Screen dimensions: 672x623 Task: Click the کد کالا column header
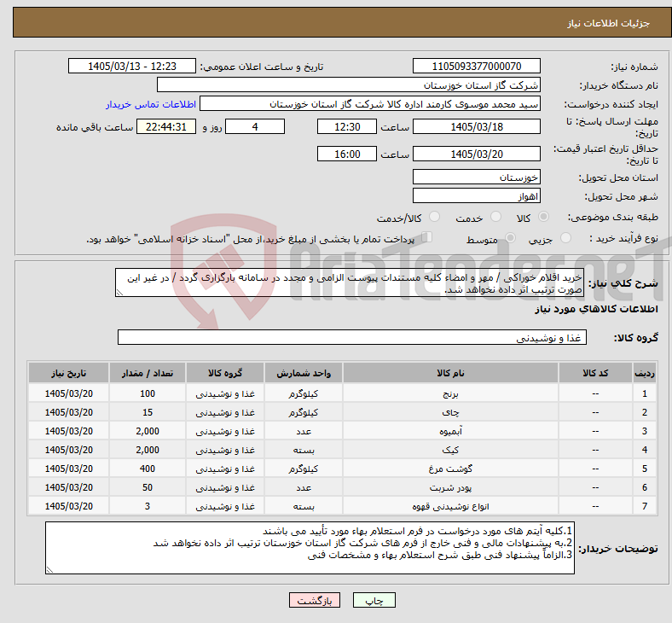[x=595, y=373]
